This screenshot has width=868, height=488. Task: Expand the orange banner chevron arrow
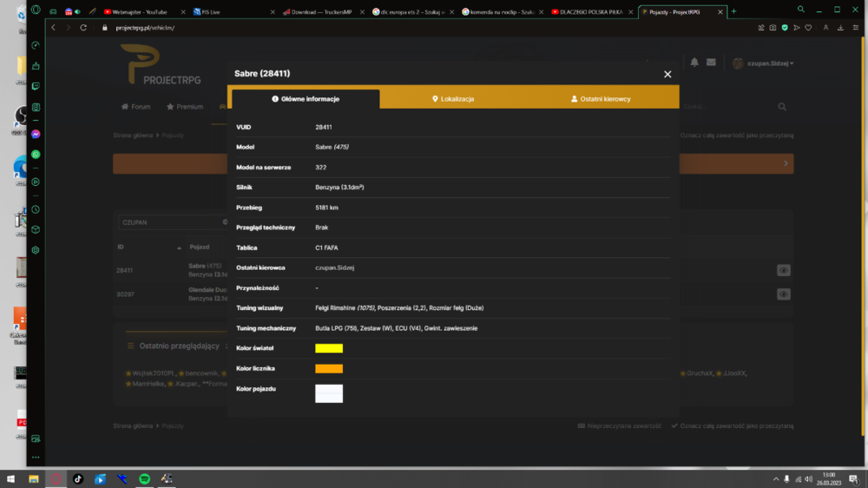tap(786, 163)
